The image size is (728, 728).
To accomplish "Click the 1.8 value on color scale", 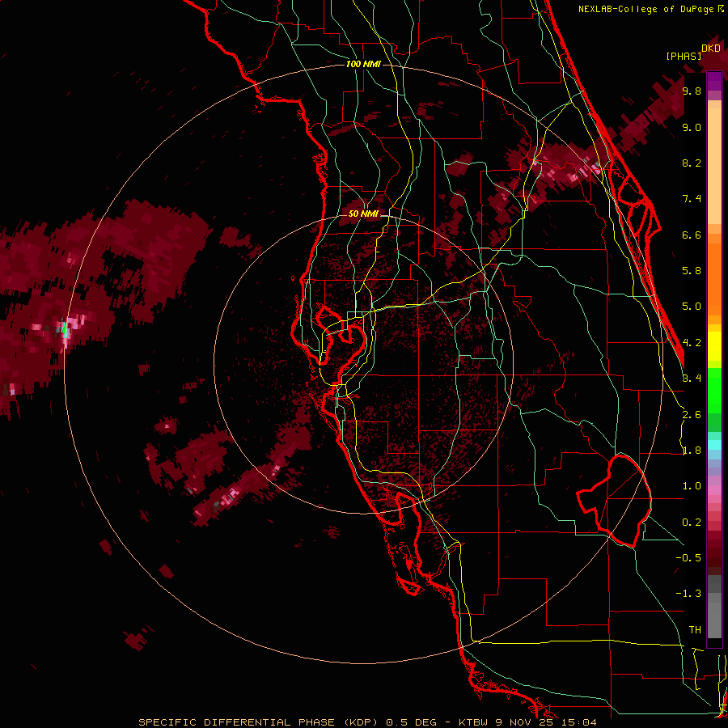I will 692,451.
